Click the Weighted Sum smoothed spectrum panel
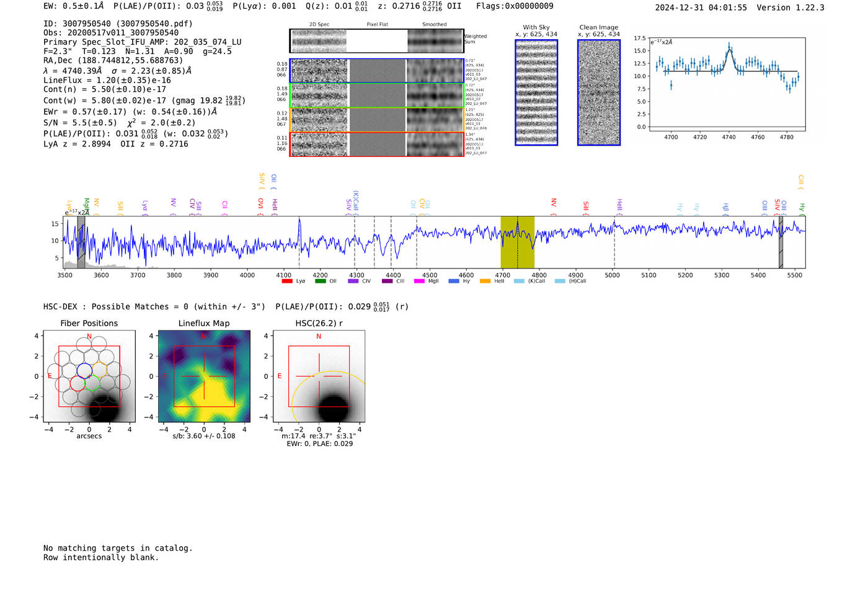The image size is (868, 591). (435, 41)
